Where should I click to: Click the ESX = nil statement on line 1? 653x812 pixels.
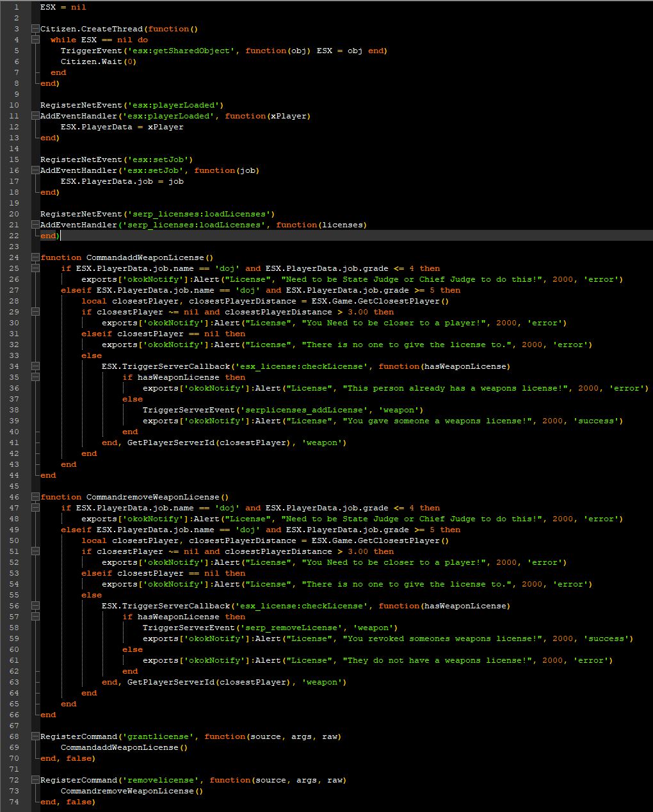(x=63, y=7)
